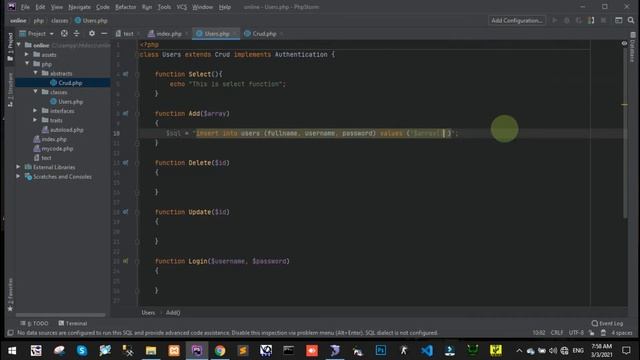This screenshot has height=360, width=640.
Task: Expand the assets folder
Action: click(27, 54)
